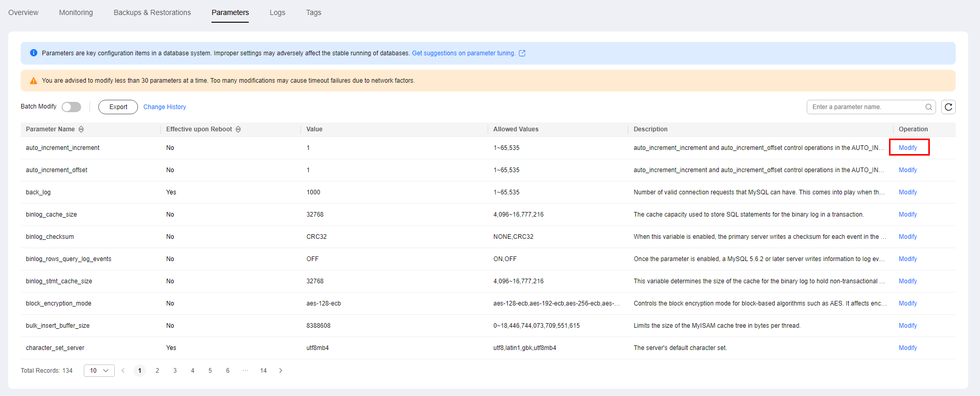Modify the character_set_server parameter
Image resolution: width=980 pixels, height=396 pixels.
point(908,348)
